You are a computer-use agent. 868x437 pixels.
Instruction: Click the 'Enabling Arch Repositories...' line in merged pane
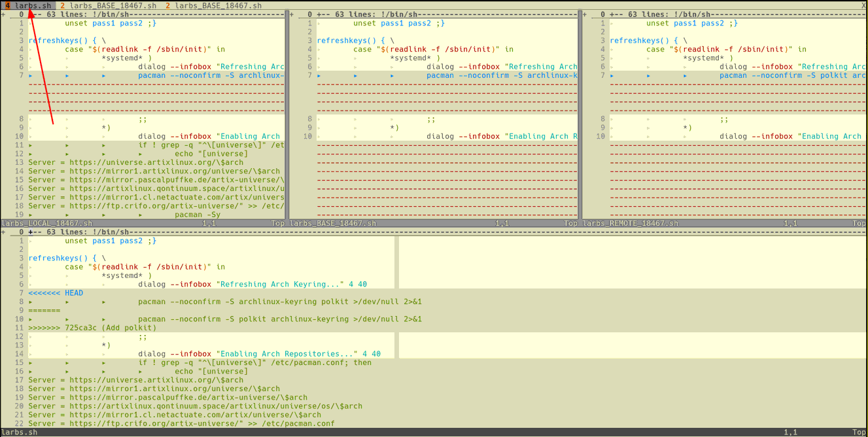pyautogui.click(x=259, y=354)
